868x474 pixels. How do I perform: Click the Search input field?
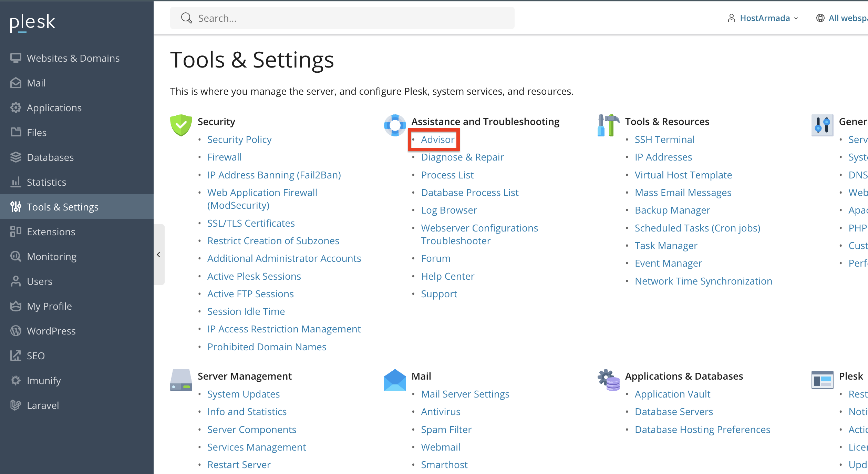coord(342,18)
